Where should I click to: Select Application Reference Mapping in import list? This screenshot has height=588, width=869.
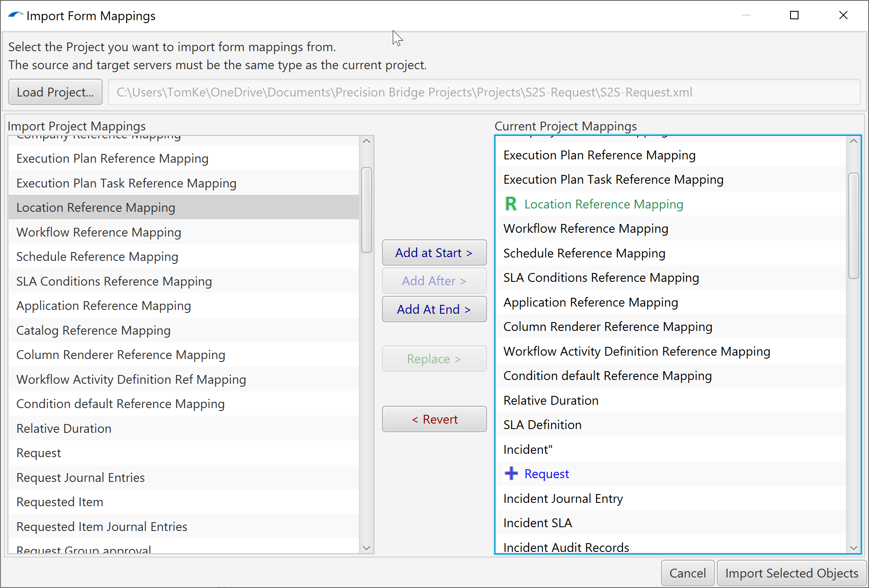[184, 305]
